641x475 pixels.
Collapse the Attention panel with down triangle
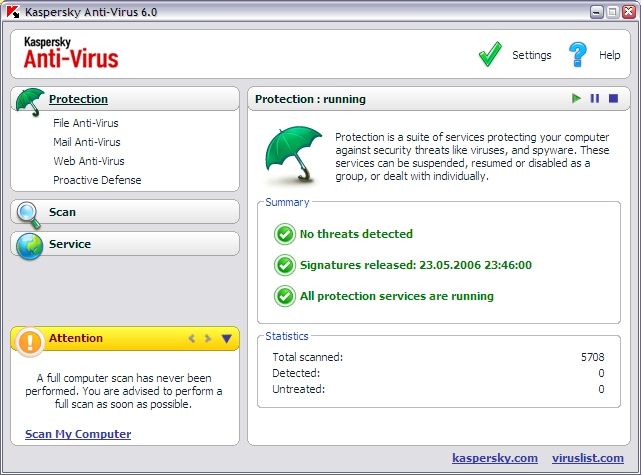click(226, 338)
